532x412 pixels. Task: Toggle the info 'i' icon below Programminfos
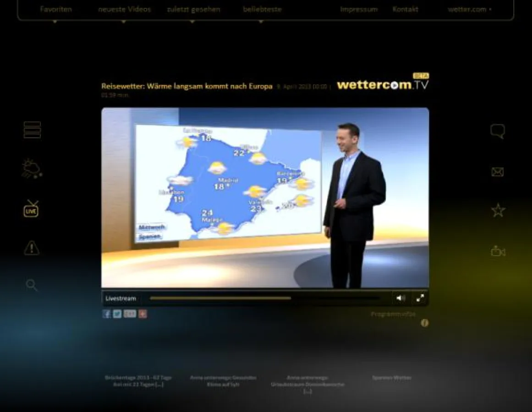tap(425, 324)
